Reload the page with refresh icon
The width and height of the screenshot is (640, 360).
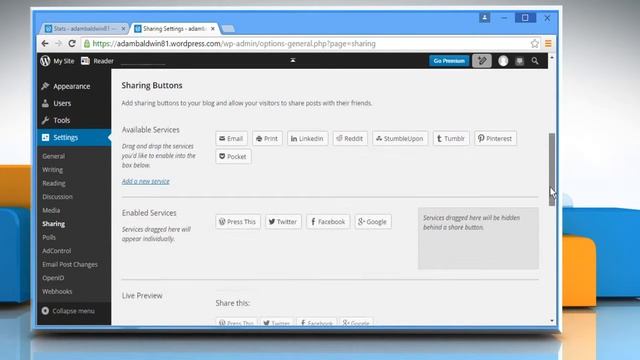click(72, 43)
